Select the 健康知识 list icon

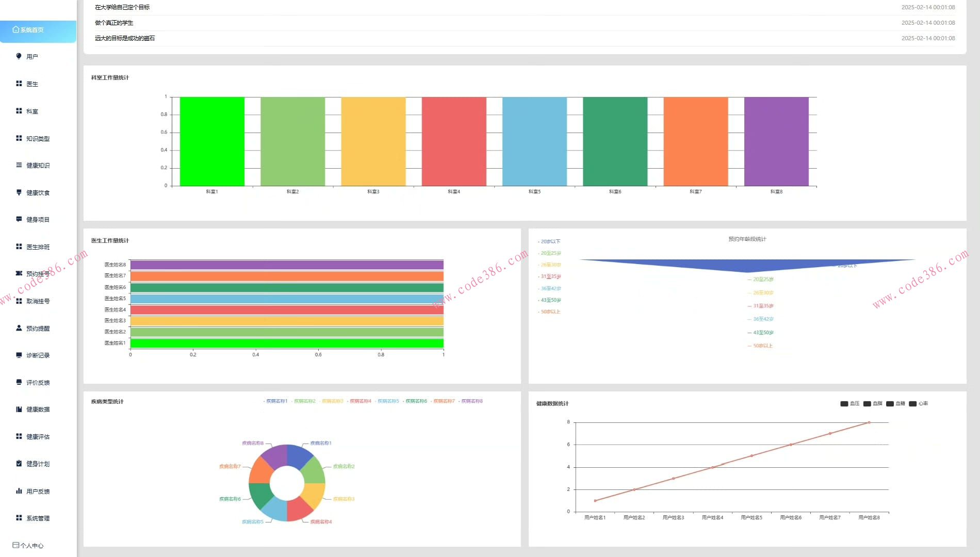19,165
